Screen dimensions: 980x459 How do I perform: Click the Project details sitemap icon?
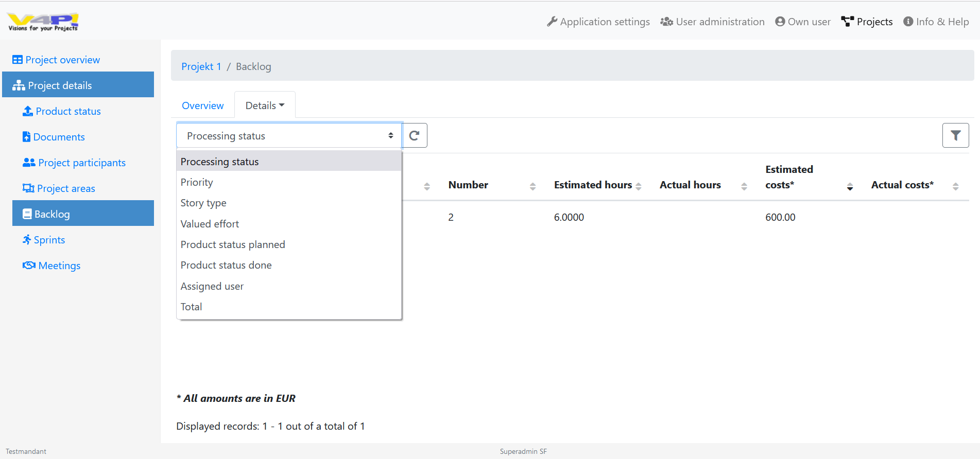(x=19, y=85)
